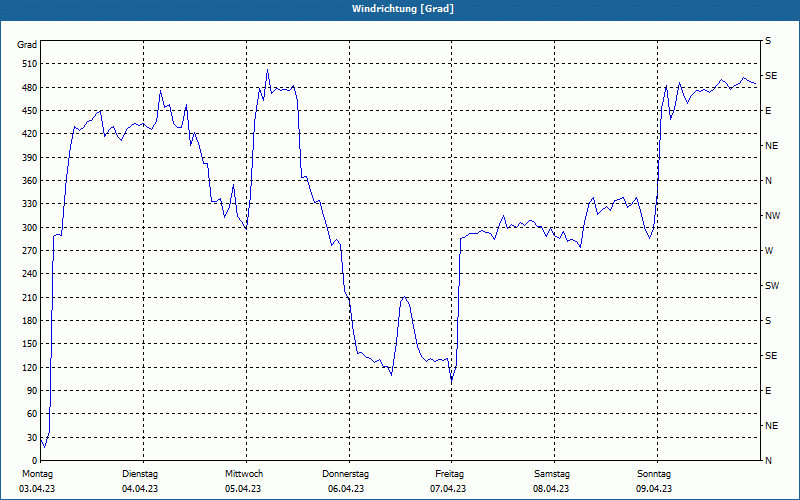Screen dimensions: 800x500
Task: Select the 60 degree axis label
Action: pos(32,414)
